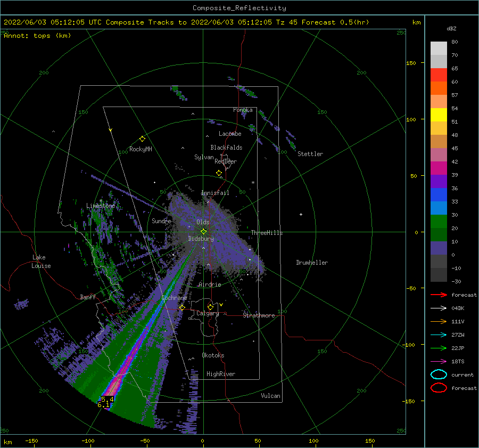
Task: Click the Okotoks label
Action: tap(213, 355)
